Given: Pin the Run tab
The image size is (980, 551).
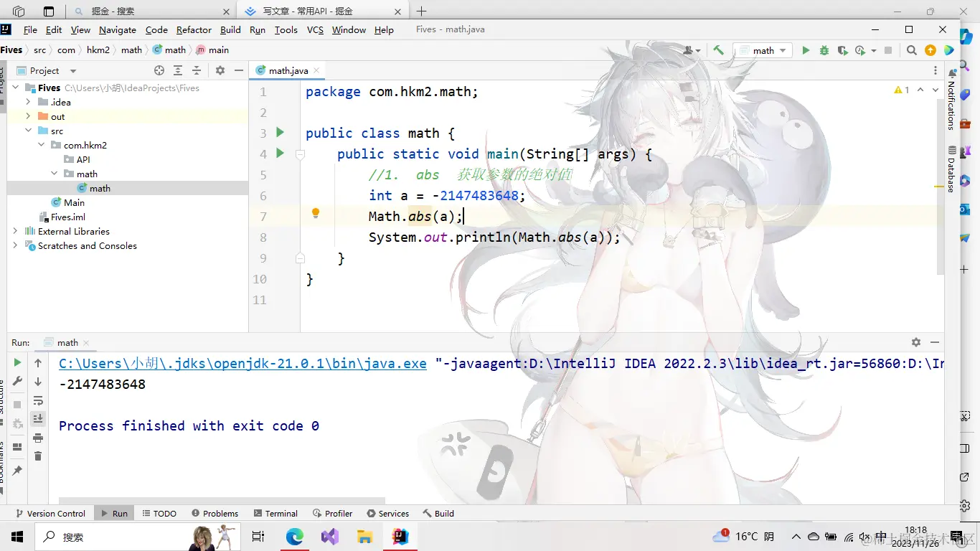Looking at the screenshot, I should [x=18, y=470].
